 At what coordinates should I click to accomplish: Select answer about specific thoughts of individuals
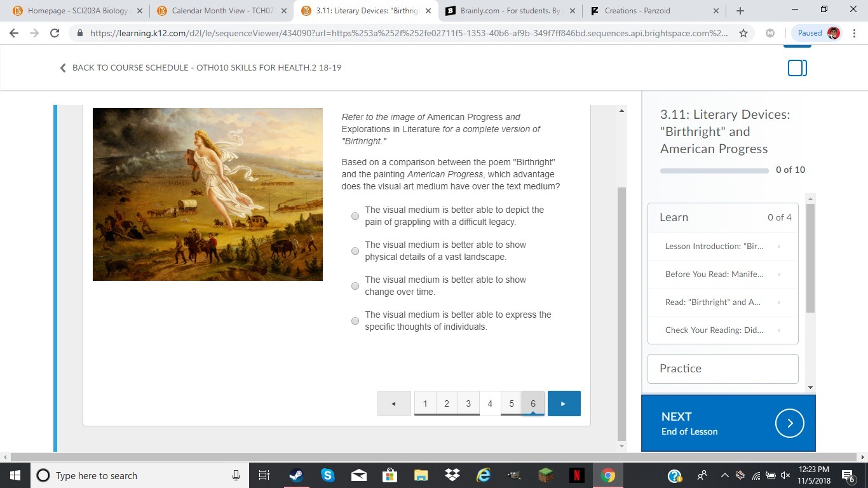(355, 321)
